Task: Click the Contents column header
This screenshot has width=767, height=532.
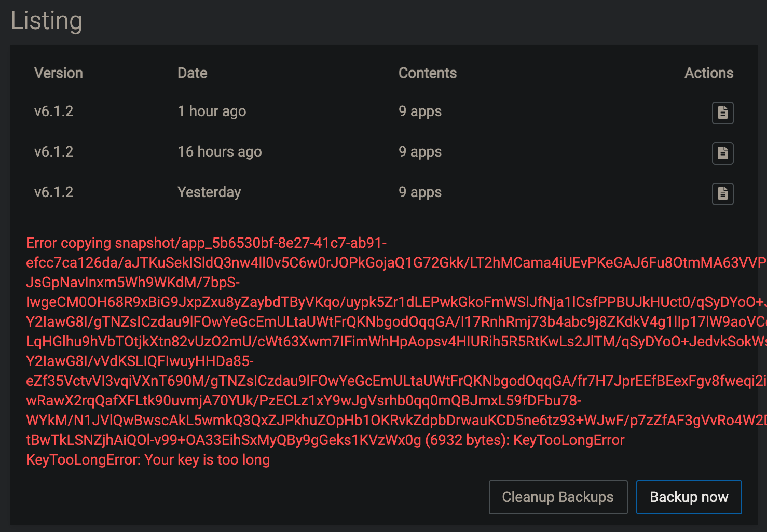Action: coord(428,73)
